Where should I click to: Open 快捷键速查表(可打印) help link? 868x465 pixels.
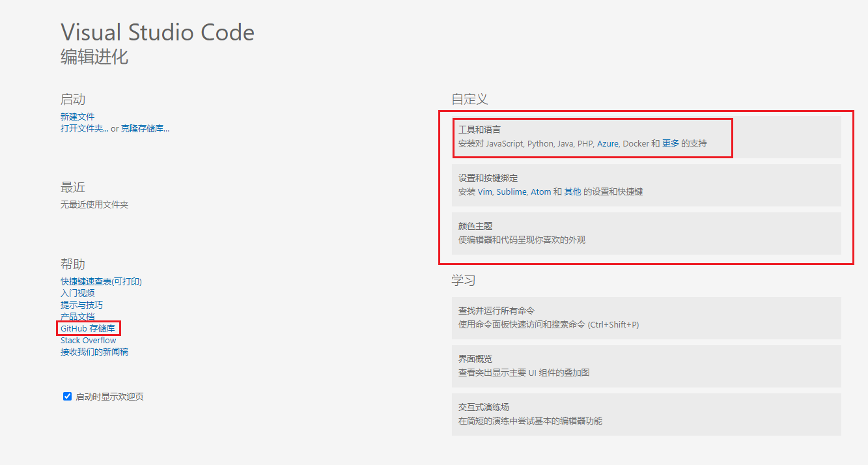pyautogui.click(x=101, y=281)
